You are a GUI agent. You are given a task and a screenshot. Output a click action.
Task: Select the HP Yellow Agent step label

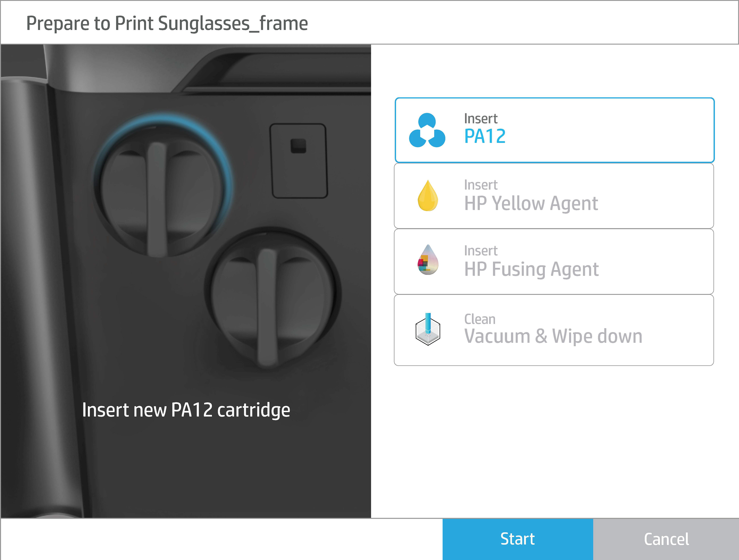(531, 203)
